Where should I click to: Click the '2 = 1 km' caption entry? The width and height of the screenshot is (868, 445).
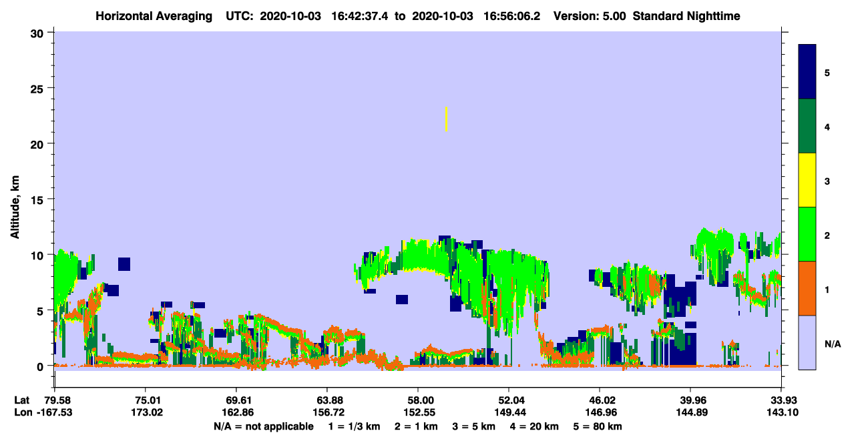tap(416, 426)
